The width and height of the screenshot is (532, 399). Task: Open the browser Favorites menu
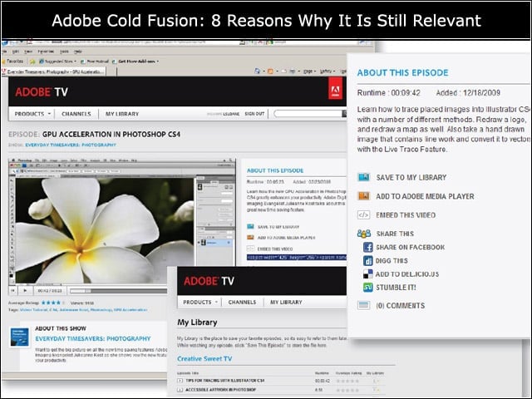tap(46, 52)
